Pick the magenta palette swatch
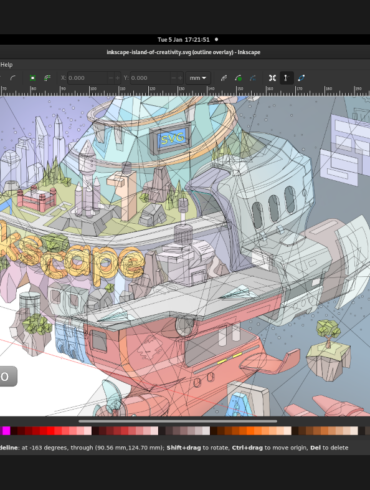Viewport: 370px width, 490px height. [5, 431]
